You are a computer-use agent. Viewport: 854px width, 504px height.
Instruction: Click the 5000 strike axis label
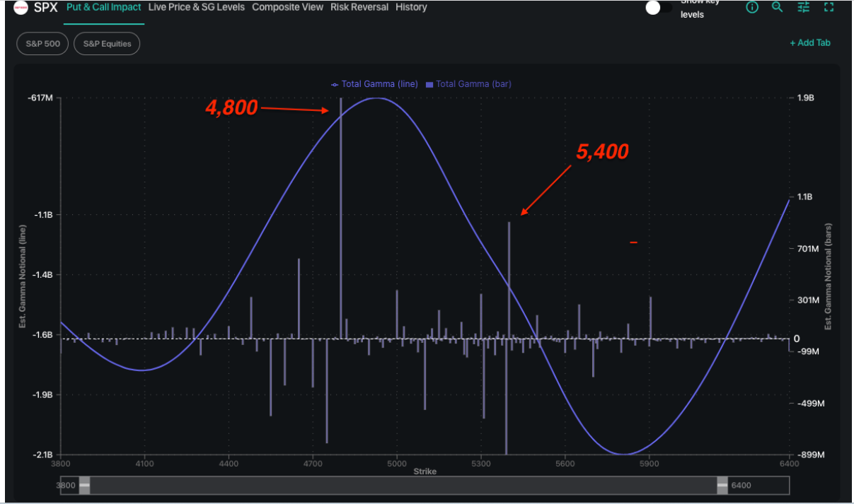397,464
